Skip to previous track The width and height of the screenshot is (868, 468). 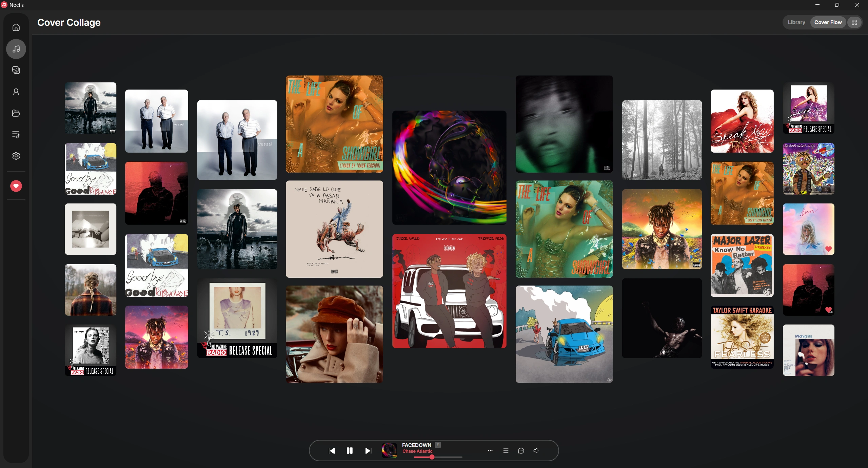pyautogui.click(x=332, y=451)
